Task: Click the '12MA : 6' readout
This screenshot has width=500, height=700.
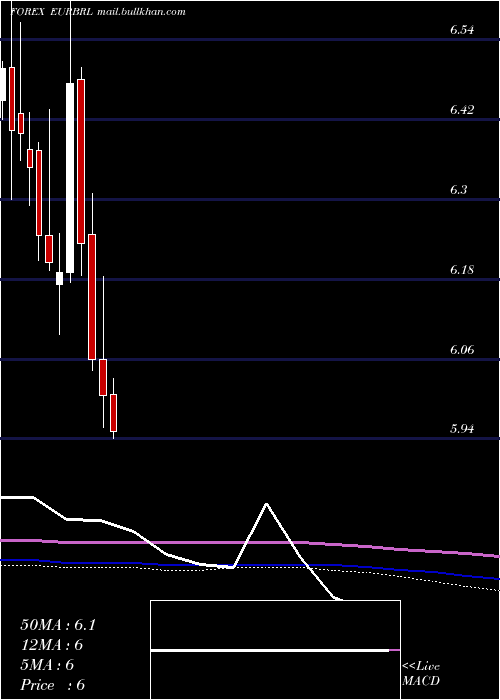Action: pos(52,645)
